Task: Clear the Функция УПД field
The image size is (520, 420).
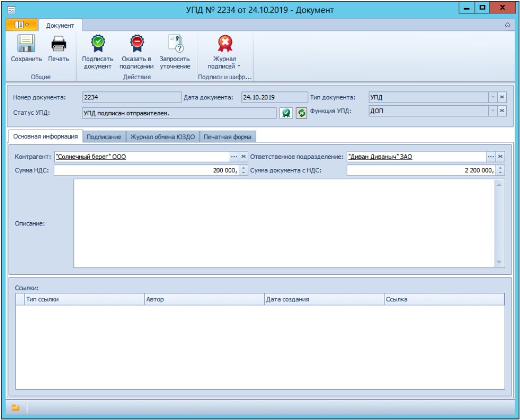Action: (502, 111)
